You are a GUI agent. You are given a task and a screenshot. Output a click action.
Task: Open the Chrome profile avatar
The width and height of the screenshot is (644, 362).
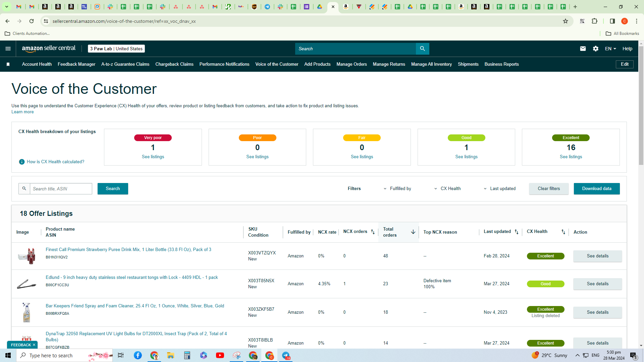(x=625, y=21)
